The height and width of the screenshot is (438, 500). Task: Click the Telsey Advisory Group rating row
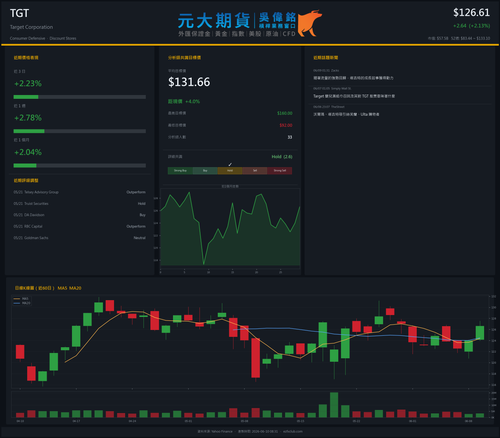[80, 192]
